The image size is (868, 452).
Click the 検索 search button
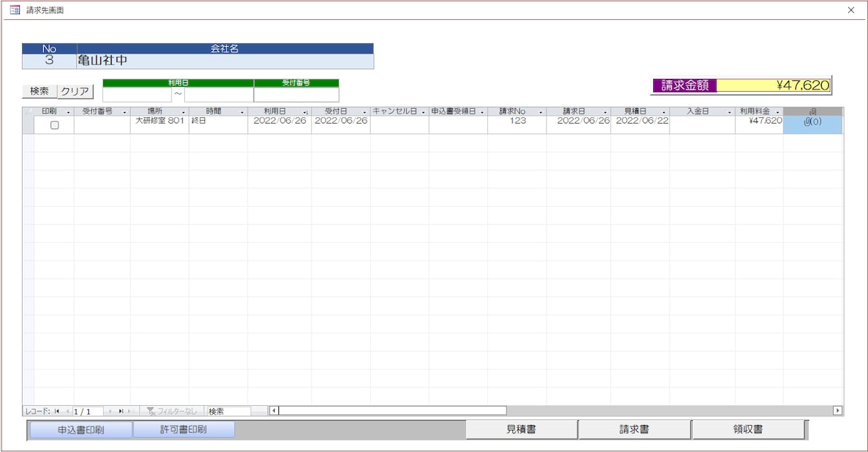click(39, 92)
